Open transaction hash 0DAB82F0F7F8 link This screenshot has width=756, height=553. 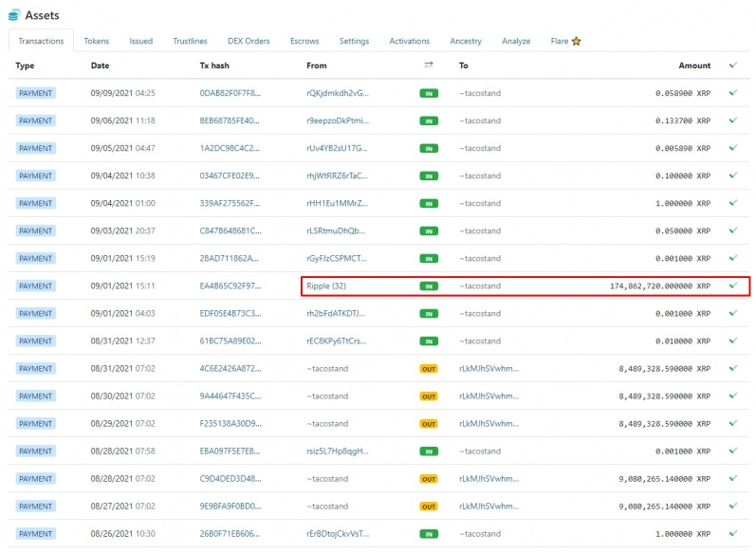click(230, 93)
